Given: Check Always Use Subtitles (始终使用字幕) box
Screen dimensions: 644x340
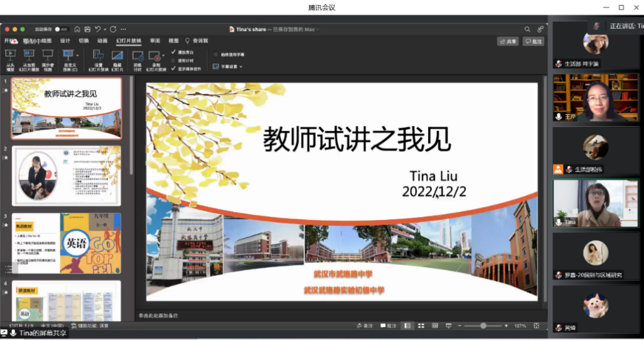Looking at the screenshot, I should 215,55.
